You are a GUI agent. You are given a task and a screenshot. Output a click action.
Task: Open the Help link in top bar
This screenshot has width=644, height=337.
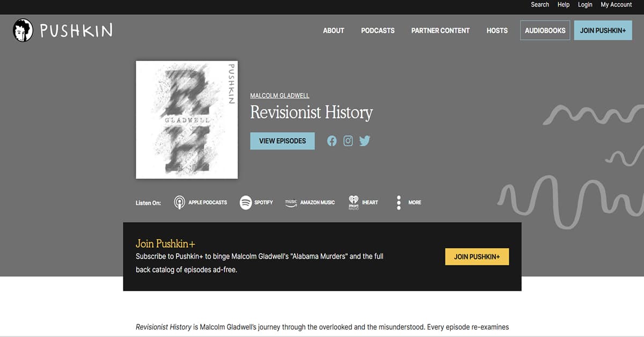[563, 5]
